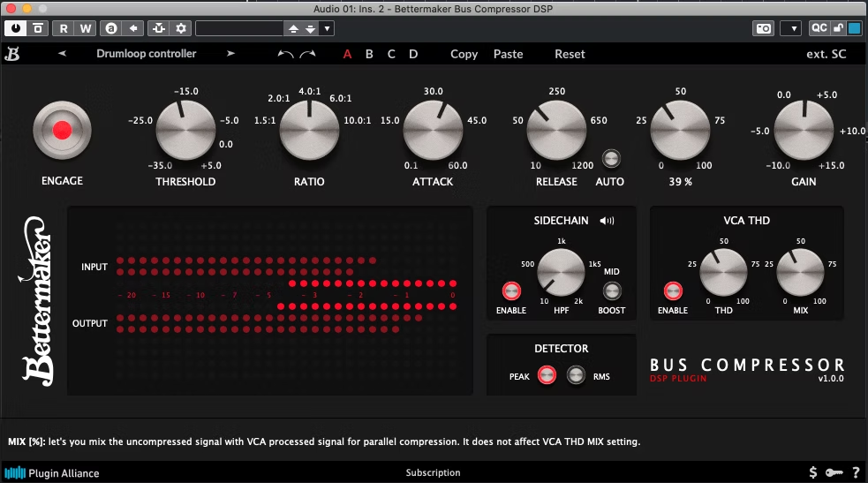Toggle the VCA THD ENABLE button

(x=673, y=291)
